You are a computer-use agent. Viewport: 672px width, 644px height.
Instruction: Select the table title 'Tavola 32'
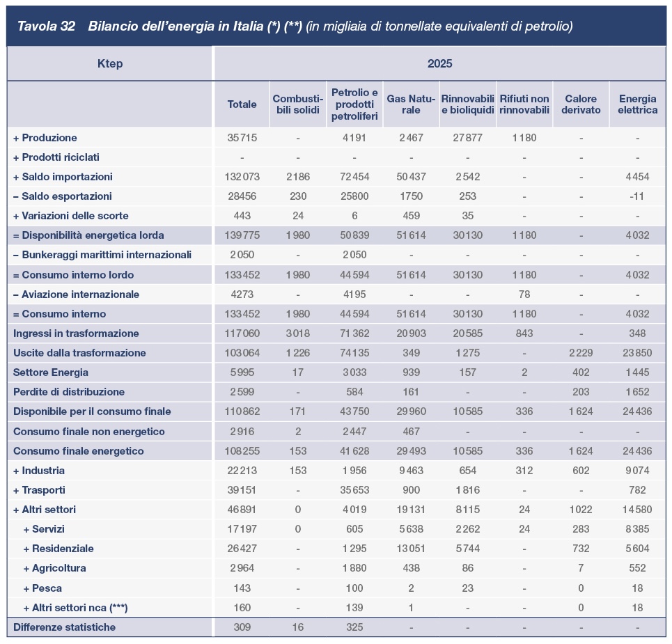point(46,26)
